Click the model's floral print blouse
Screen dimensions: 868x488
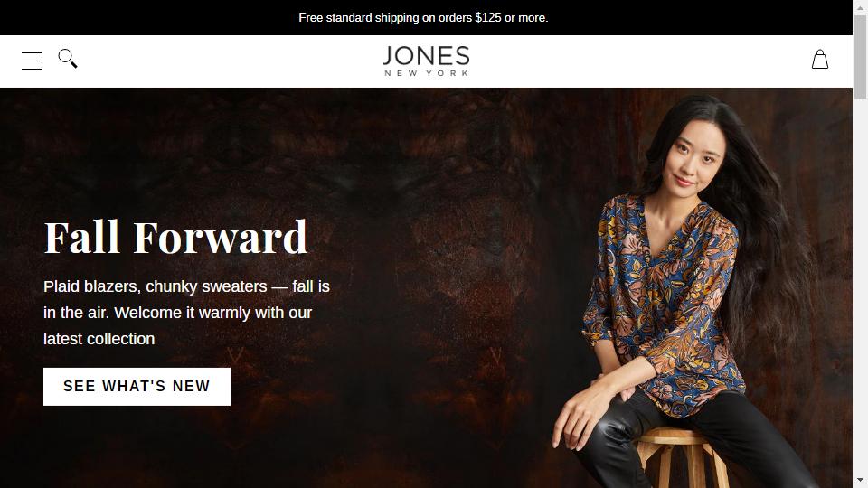point(665,299)
